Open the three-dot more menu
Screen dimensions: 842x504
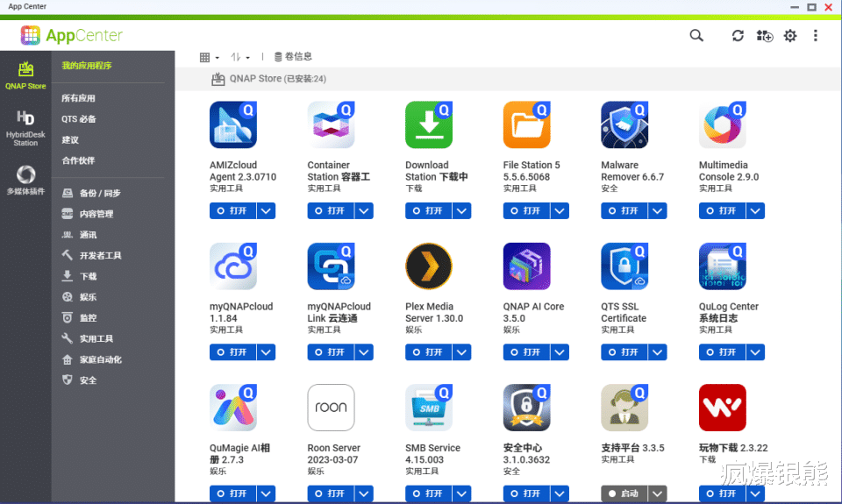[x=815, y=35]
